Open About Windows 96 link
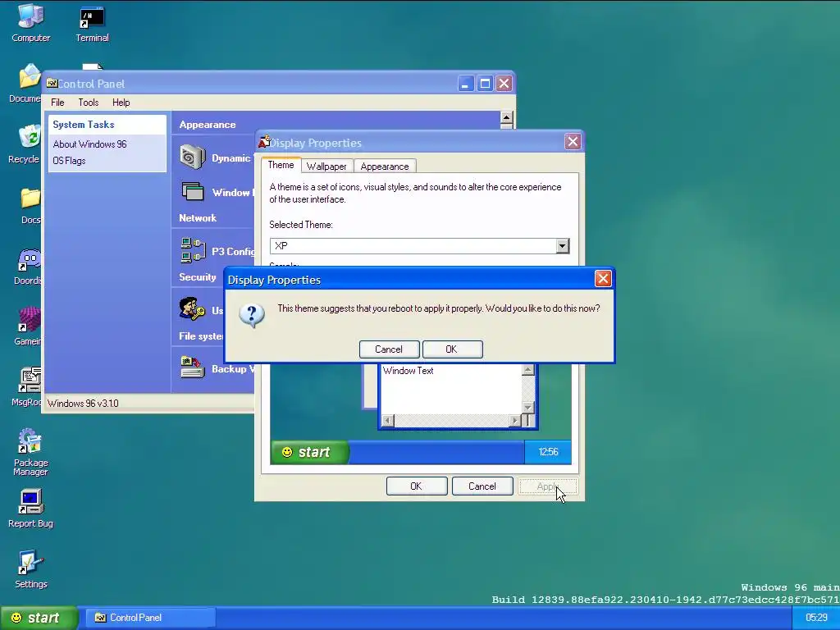 [90, 144]
